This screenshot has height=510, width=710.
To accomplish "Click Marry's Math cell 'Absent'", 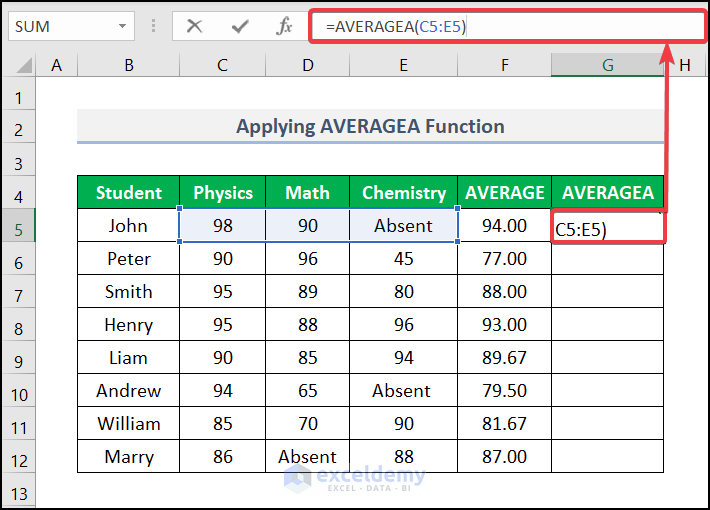I will click(x=307, y=457).
